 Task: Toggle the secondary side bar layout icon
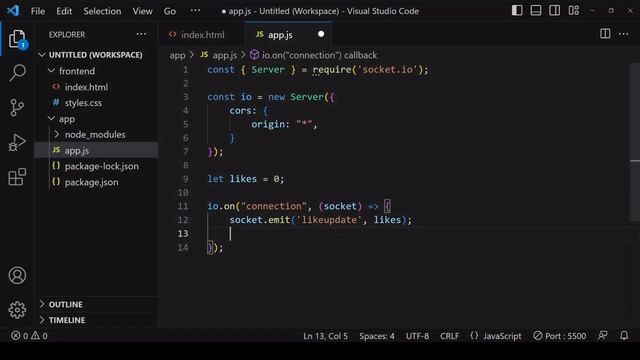point(554,10)
